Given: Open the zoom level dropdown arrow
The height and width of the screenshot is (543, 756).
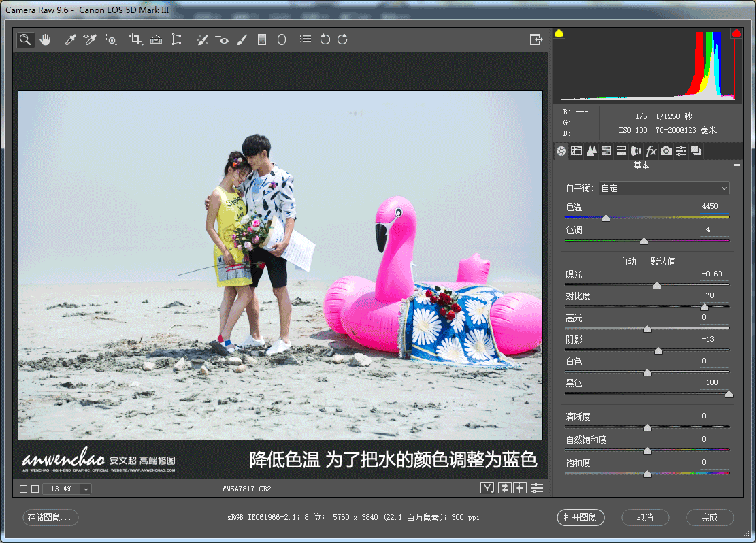Looking at the screenshot, I should tap(86, 489).
